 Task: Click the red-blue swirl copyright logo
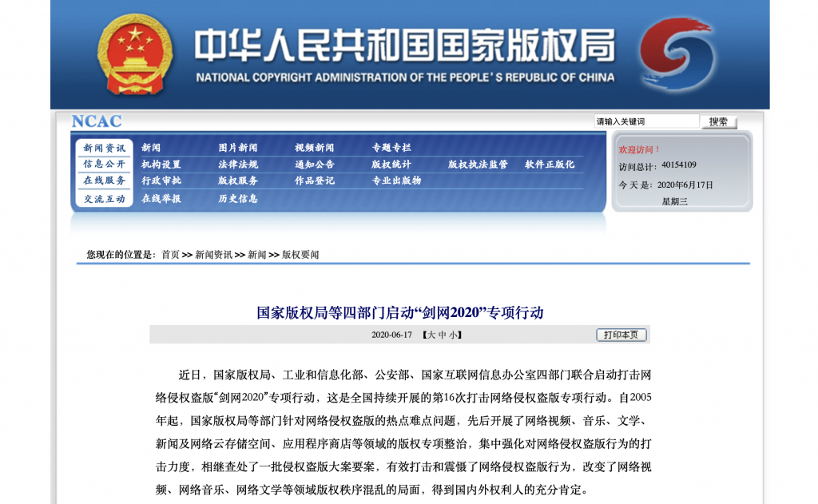tap(675, 54)
